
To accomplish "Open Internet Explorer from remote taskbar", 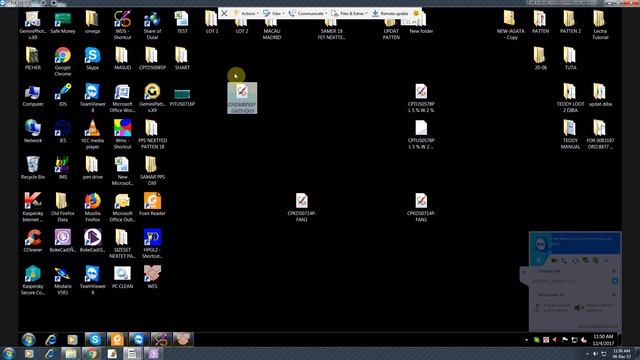I will [x=51, y=340].
